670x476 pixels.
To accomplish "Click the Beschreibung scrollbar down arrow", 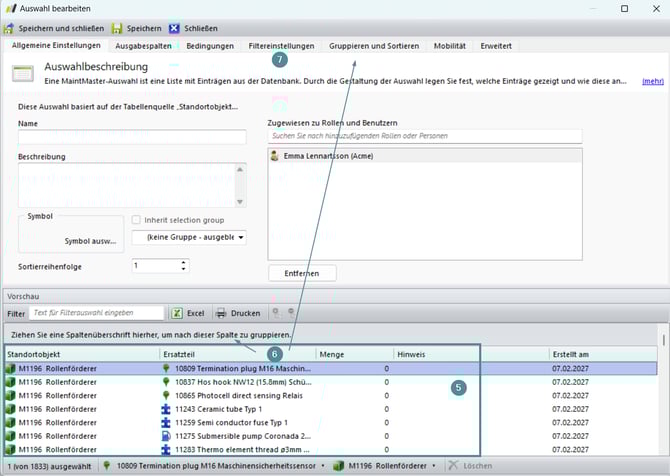I will (x=240, y=202).
